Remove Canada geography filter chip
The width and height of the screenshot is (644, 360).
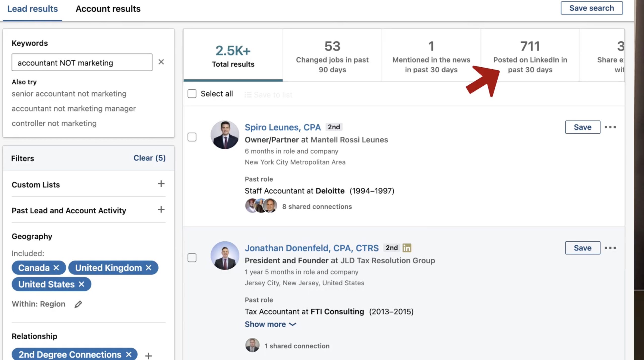(56, 268)
